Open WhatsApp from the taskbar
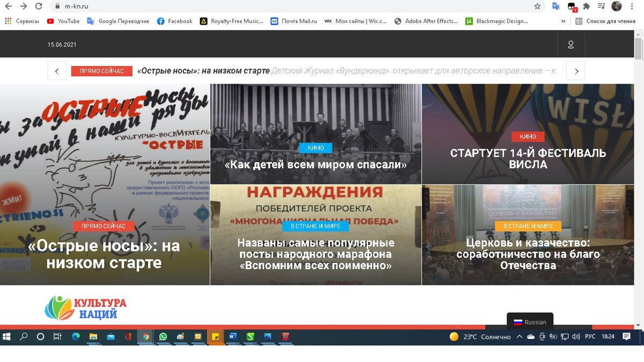644x362 pixels. [x=163, y=337]
